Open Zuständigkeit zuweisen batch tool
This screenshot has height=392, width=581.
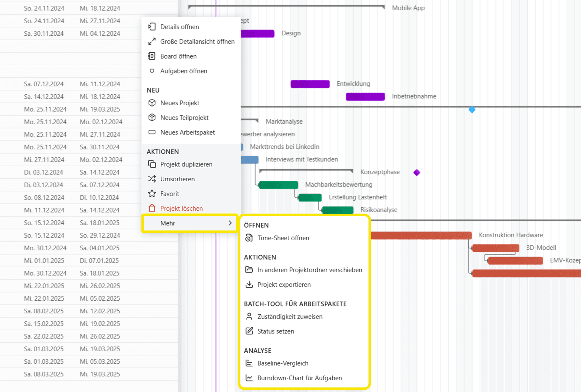coord(290,317)
